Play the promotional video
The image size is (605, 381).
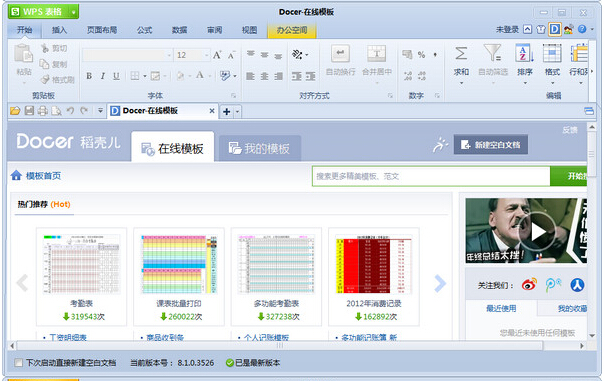[538, 232]
